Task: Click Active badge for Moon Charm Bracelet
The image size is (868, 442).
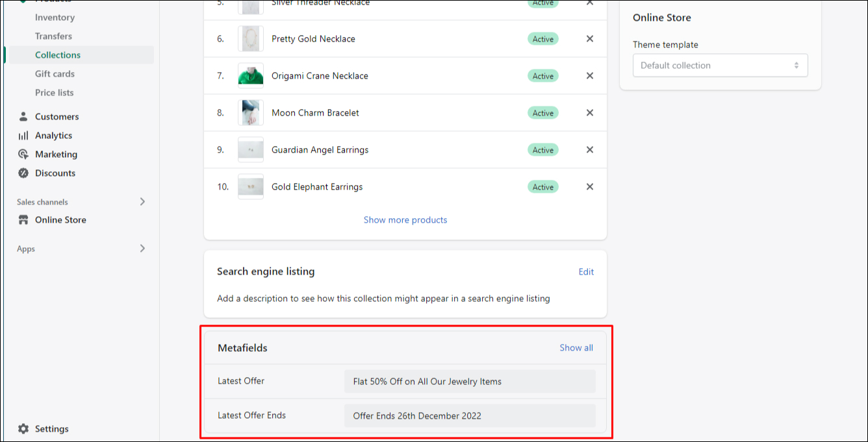Action: coord(543,113)
